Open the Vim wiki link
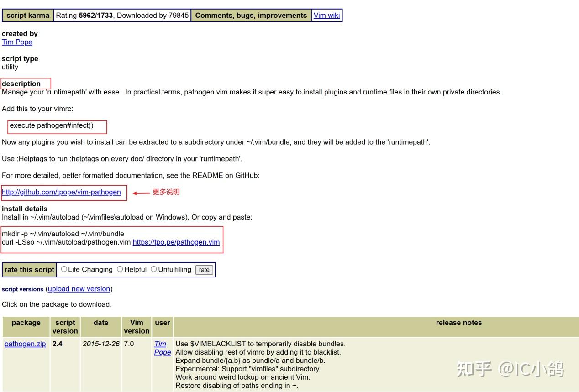Image resolution: width=579 pixels, height=392 pixels. (x=326, y=16)
